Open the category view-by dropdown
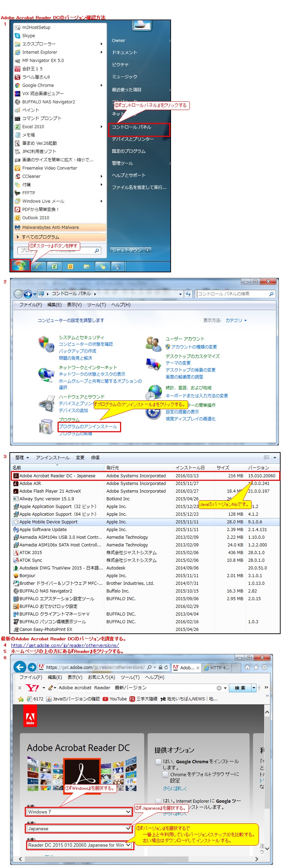Screen dimensions: 282x868 coord(236,320)
